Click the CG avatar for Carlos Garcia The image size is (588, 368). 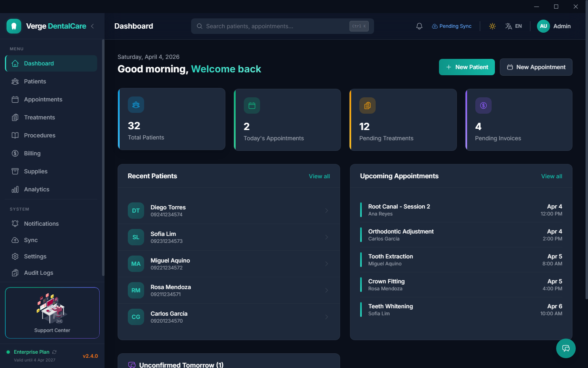(x=136, y=317)
